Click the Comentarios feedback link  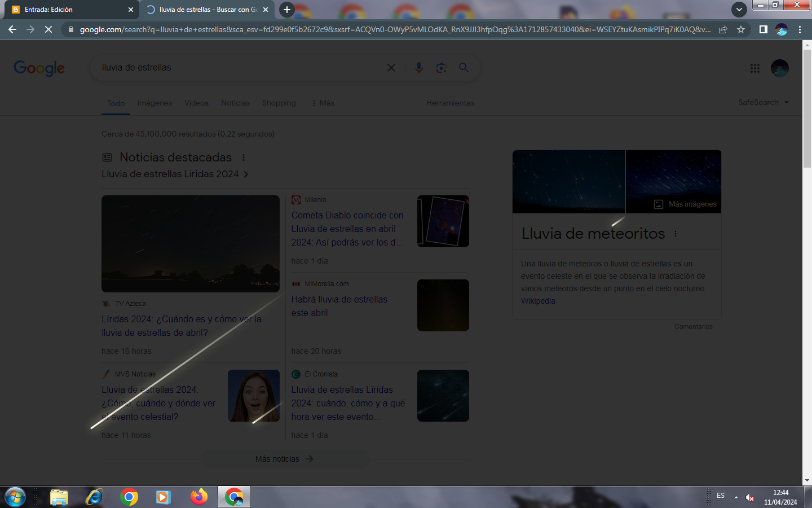tap(694, 327)
